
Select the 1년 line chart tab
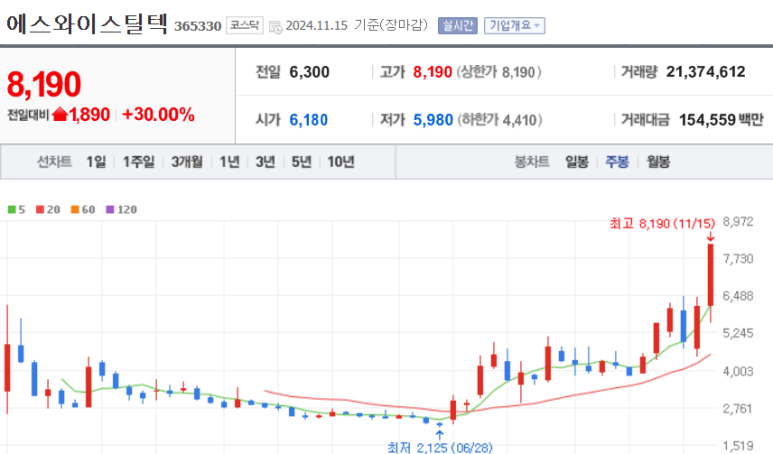229,162
